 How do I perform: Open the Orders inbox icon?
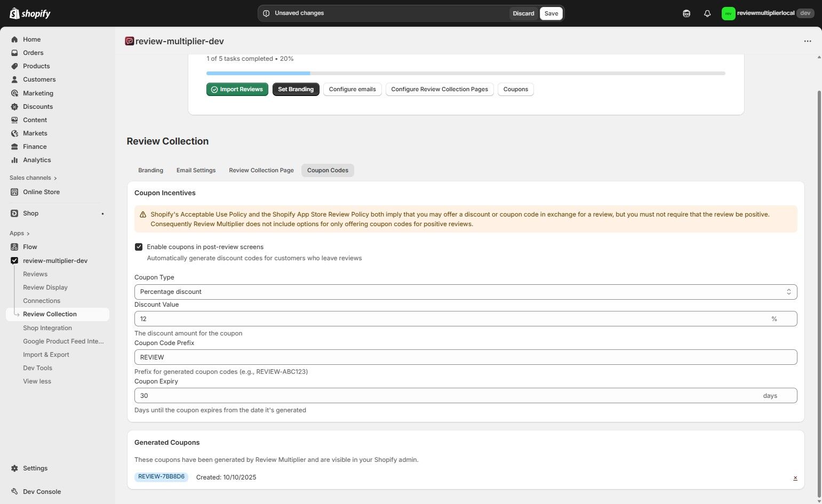(x=14, y=53)
